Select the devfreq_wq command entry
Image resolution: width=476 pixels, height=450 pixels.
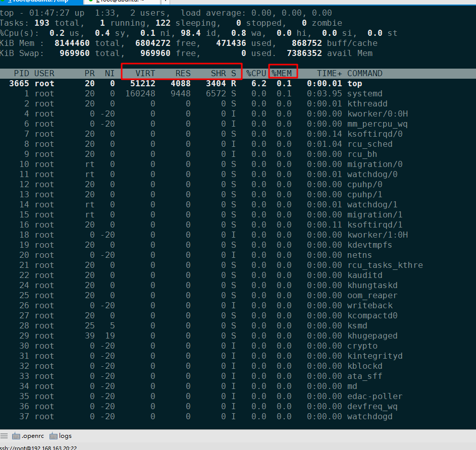(372, 406)
